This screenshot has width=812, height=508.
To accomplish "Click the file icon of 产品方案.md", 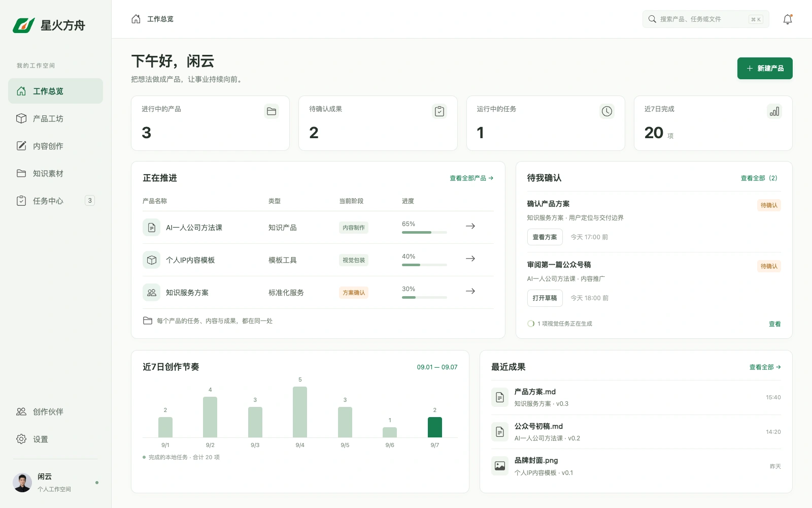I will point(500,397).
